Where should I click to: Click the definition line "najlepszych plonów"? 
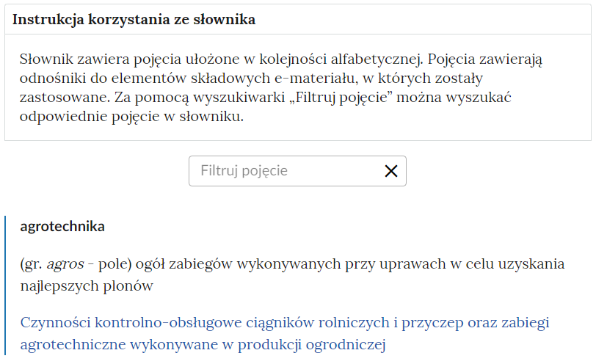click(x=87, y=285)
